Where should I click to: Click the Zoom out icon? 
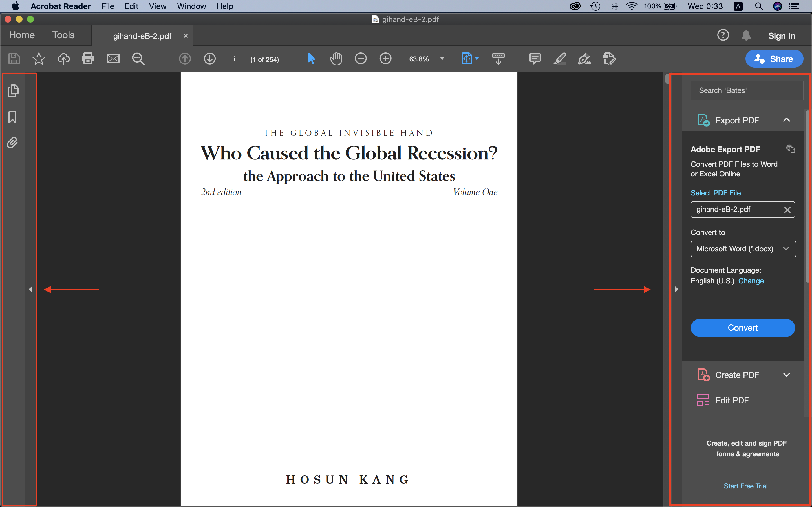361,58
